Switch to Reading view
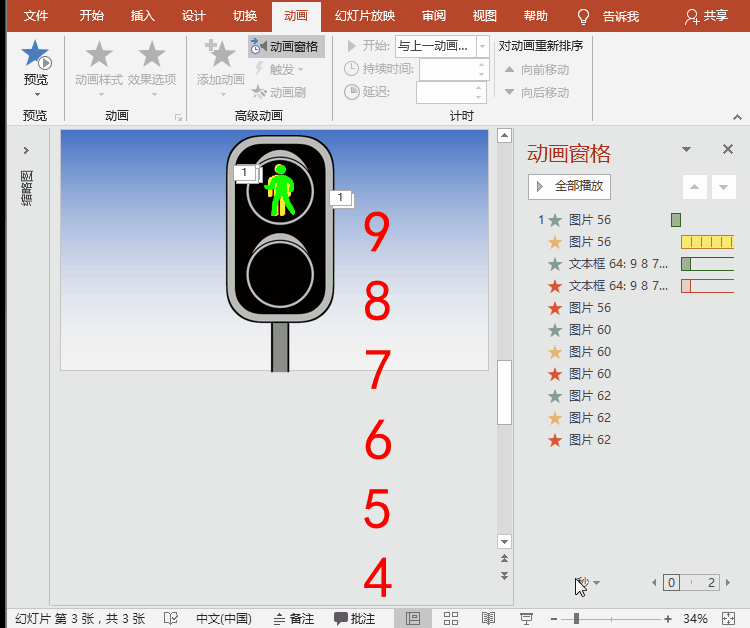 click(488, 618)
